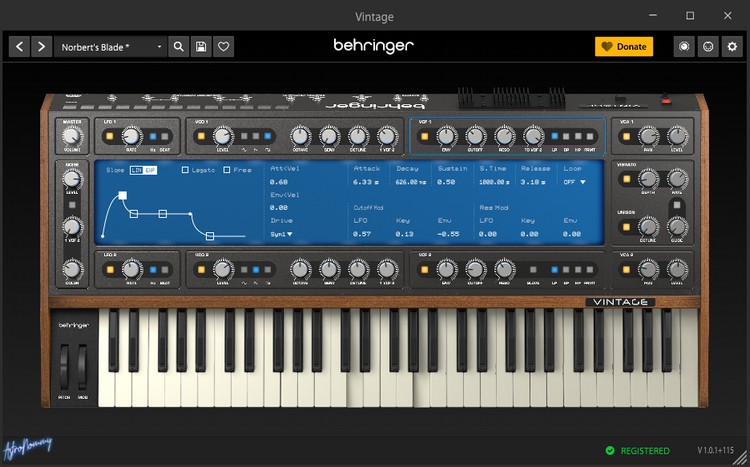
Task: Select LIN envelope slope
Action: pyautogui.click(x=137, y=170)
